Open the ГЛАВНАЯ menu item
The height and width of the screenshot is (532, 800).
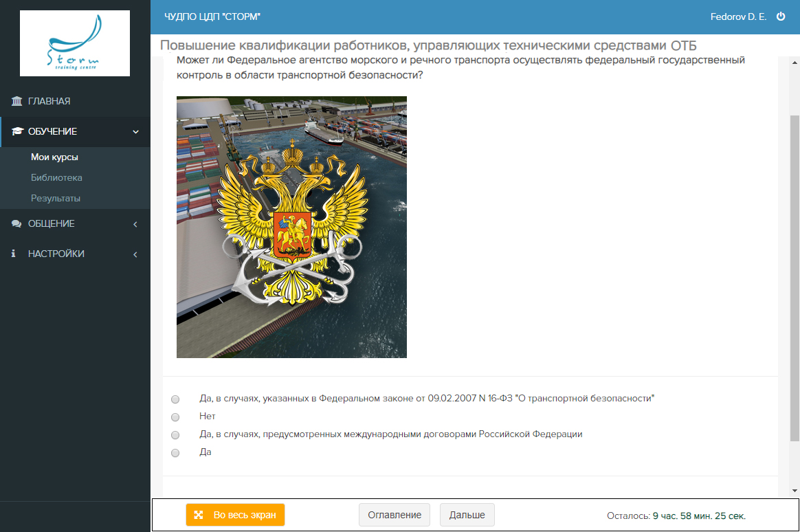click(75, 101)
